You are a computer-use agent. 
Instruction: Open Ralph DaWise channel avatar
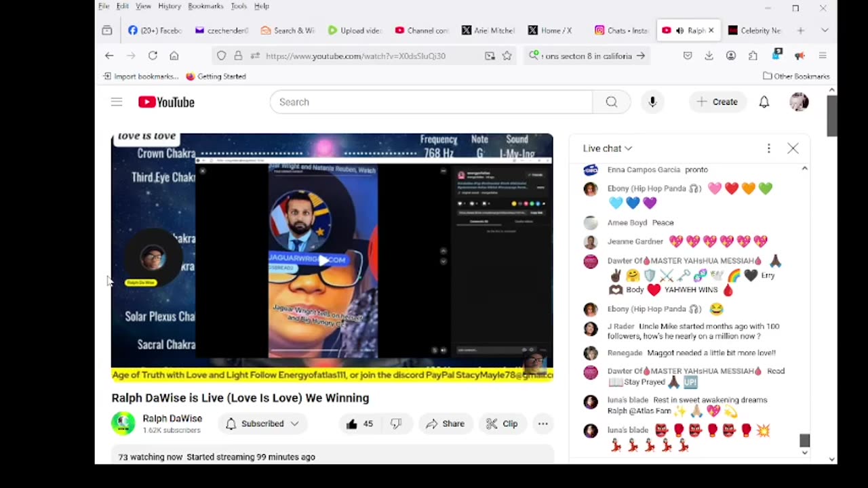[x=123, y=423]
